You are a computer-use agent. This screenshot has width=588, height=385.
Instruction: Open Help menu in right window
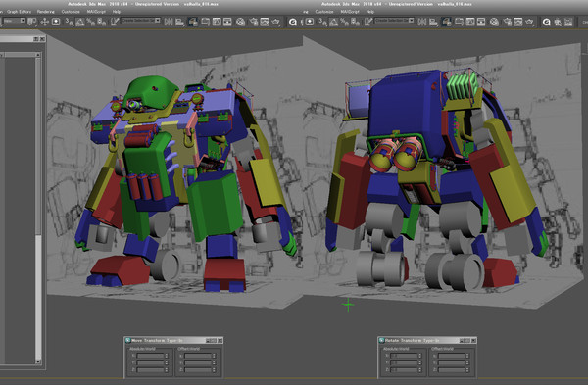370,12
